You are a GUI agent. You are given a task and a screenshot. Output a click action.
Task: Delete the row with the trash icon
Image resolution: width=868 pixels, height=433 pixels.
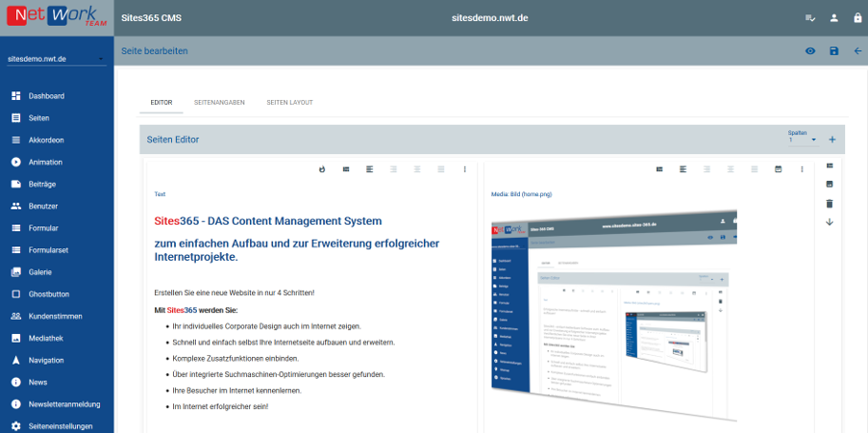tap(829, 204)
